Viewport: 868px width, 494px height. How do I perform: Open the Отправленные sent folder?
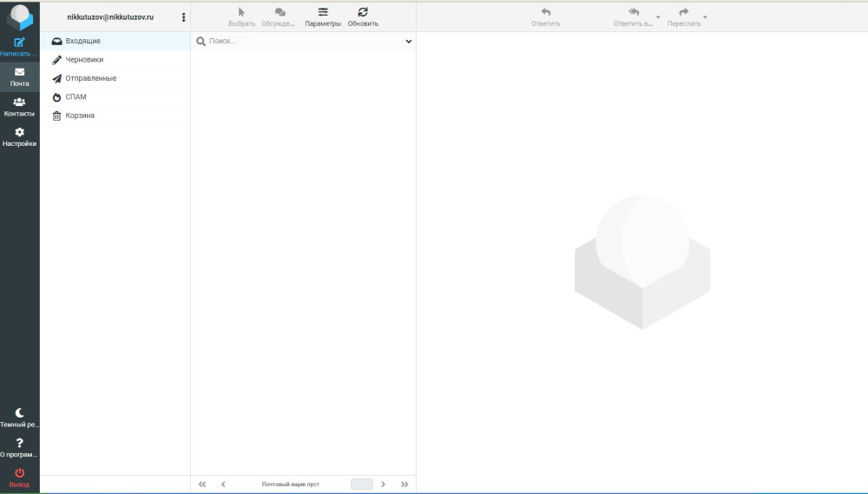tap(115, 78)
